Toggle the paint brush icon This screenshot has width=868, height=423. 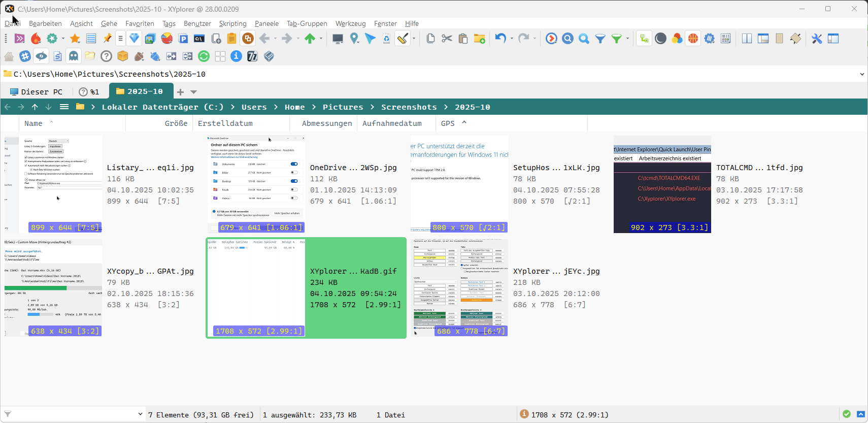click(x=403, y=39)
